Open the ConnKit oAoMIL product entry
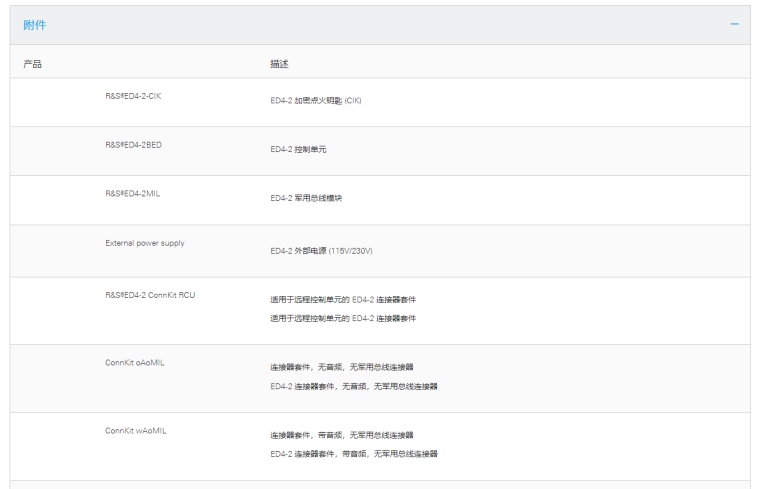The image size is (760, 489). [x=135, y=362]
